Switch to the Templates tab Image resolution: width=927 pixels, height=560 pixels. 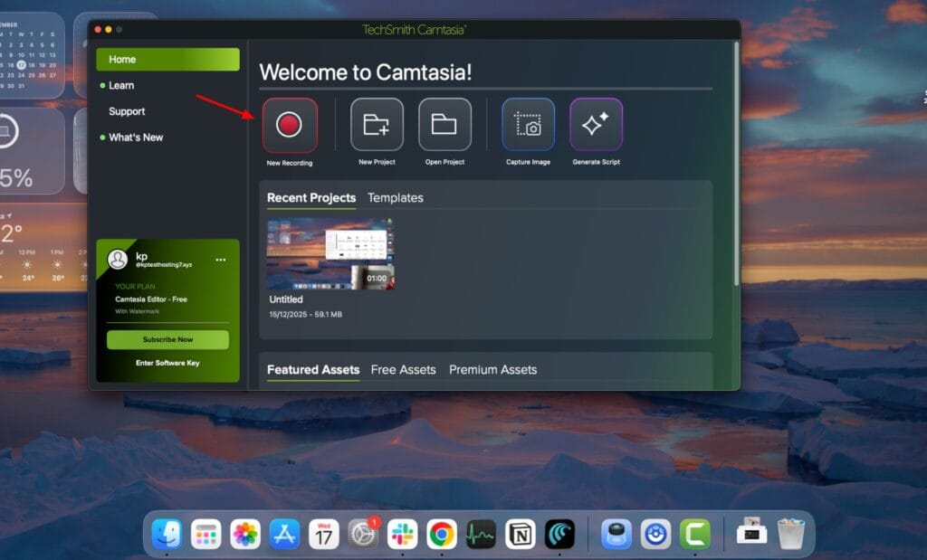(x=396, y=197)
